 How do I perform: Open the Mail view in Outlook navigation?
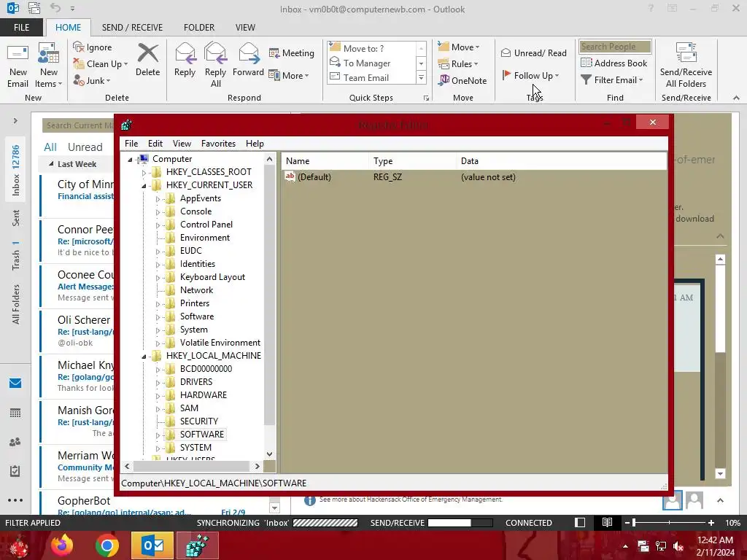(x=15, y=383)
